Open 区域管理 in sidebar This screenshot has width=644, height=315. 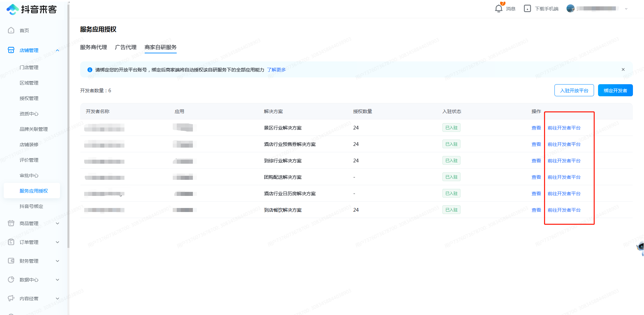29,83
